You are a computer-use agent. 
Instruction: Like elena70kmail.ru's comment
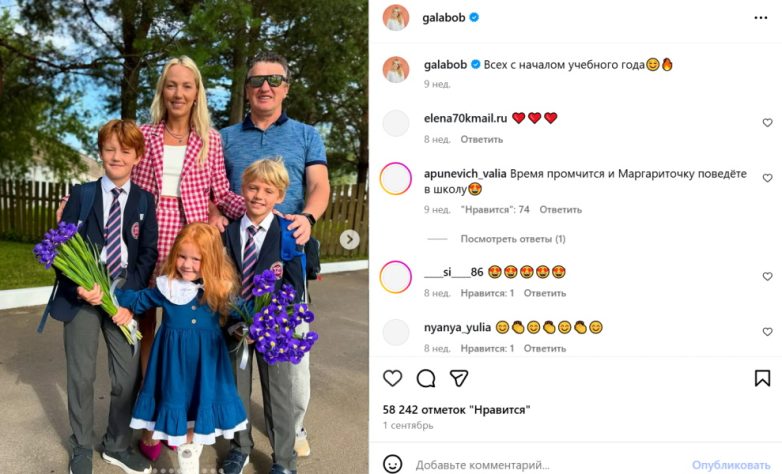(767, 123)
